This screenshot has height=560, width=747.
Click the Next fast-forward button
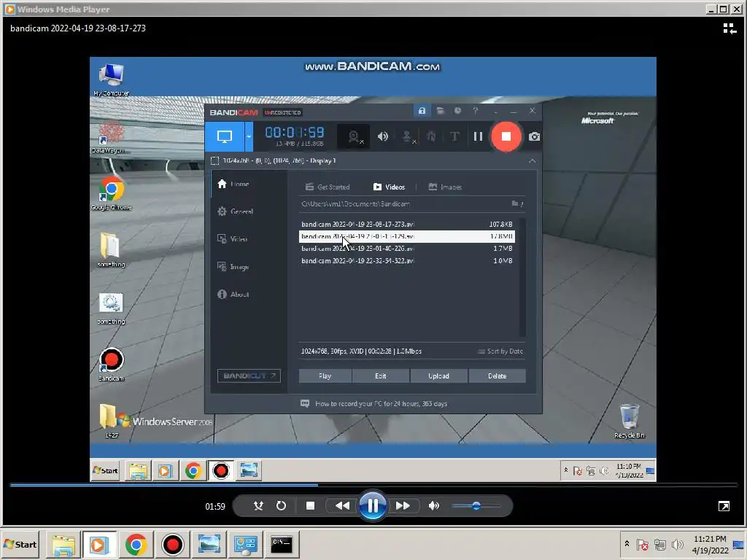(403, 506)
